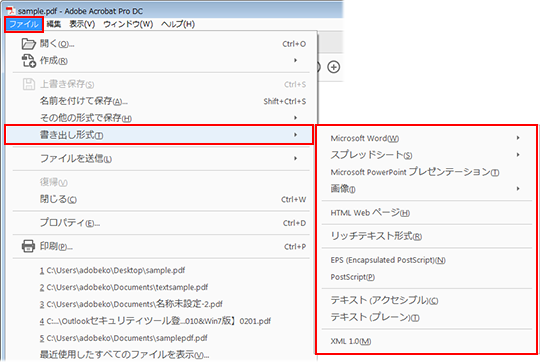Open recent file 名称未設定-2.pdf
The width and height of the screenshot is (540, 362).
[131, 304]
